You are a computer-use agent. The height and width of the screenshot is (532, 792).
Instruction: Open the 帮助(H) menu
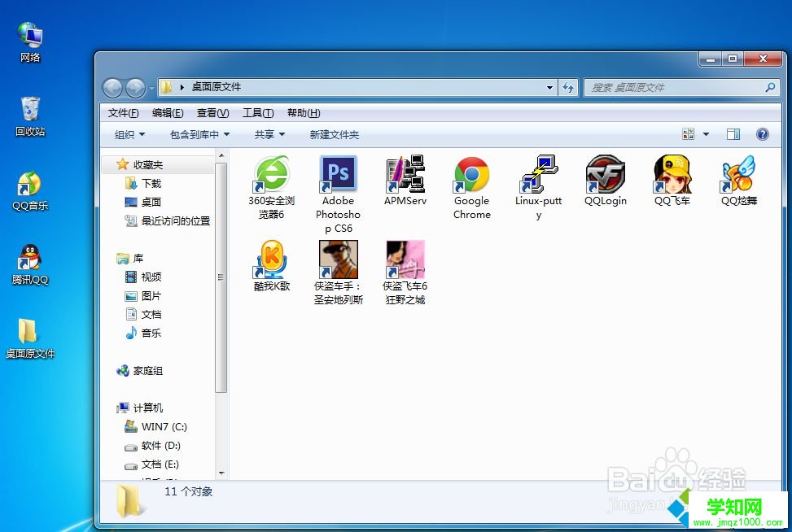point(303,113)
